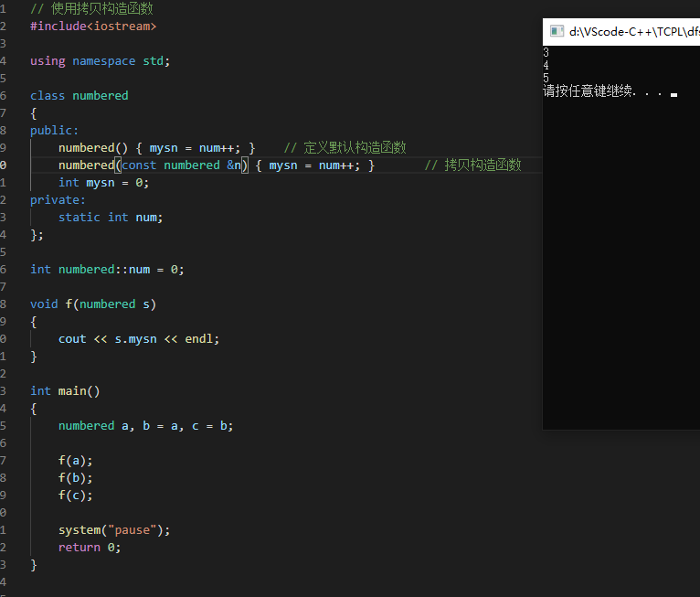The width and height of the screenshot is (700, 597).
Task: Click the default constructor 'numbered()' on line 9
Action: [x=93, y=148]
